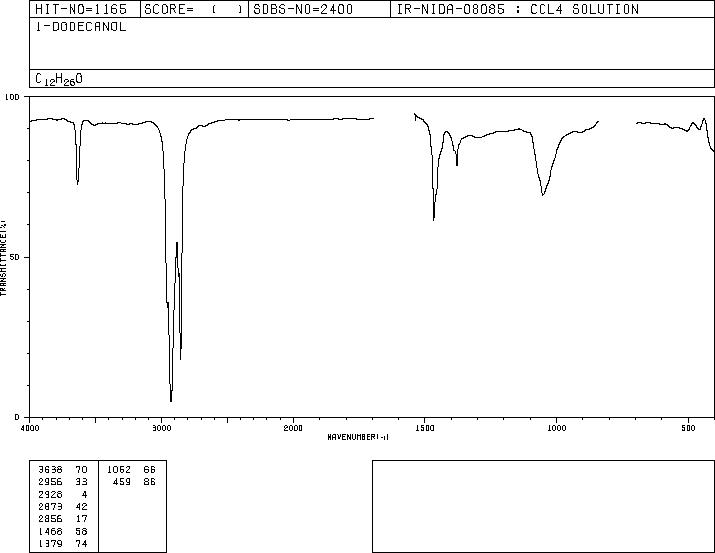Click the small methyl peak near 1379

(x=457, y=163)
